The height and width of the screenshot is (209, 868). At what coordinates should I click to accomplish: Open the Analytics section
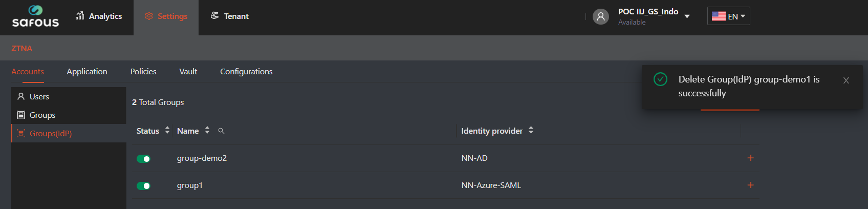[99, 16]
